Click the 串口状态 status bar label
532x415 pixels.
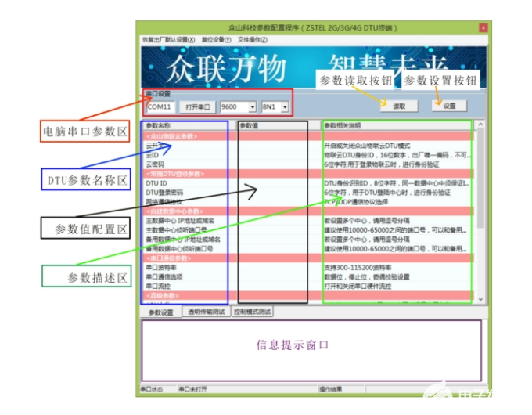[x=152, y=389]
